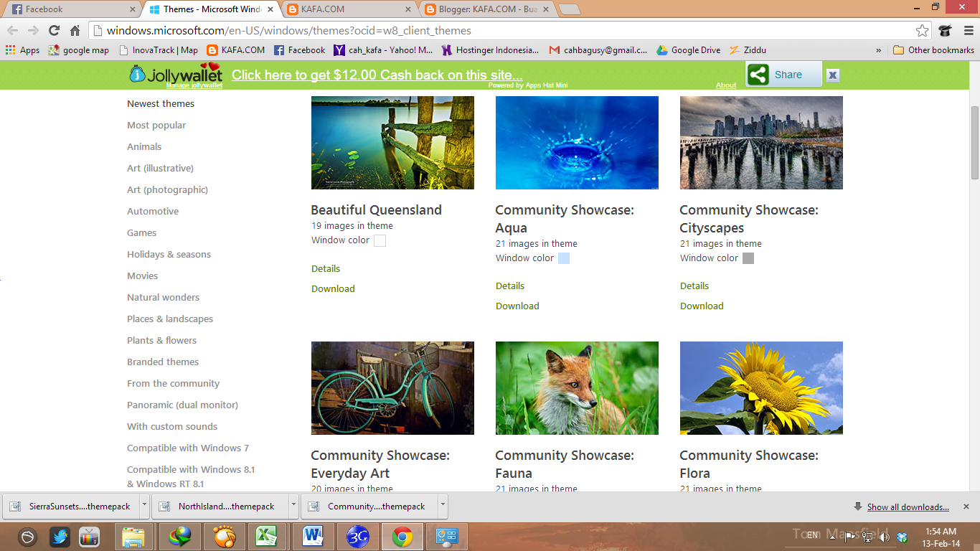Click the About link in banner
This screenshot has height=551, width=980.
[x=726, y=85]
